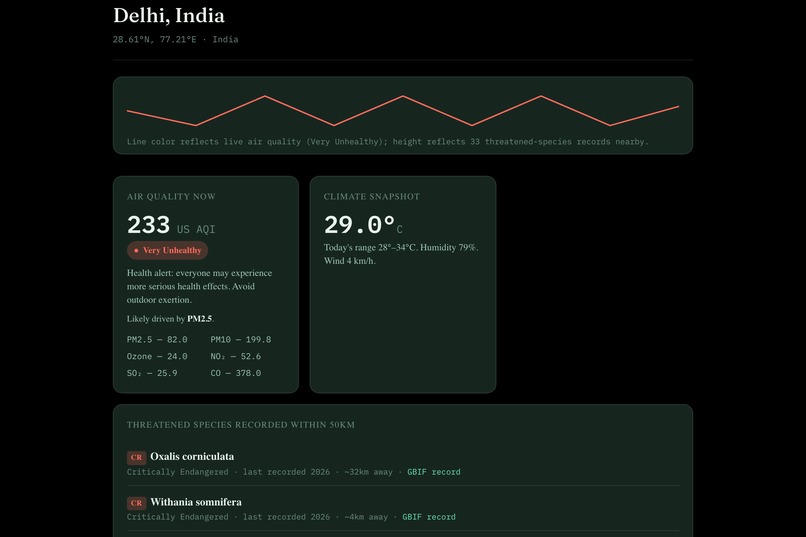This screenshot has height=537, width=806.
Task: Click the NO₂ — 52.6 reading
Action: coord(235,356)
